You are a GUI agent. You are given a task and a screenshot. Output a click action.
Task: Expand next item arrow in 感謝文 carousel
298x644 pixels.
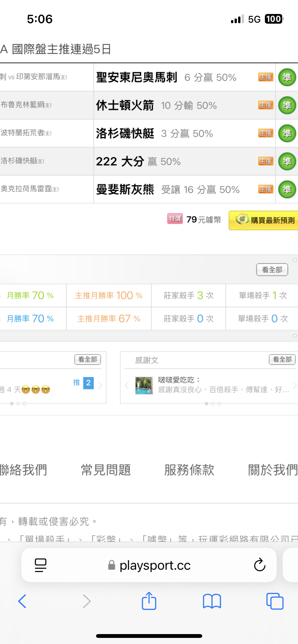point(295,385)
